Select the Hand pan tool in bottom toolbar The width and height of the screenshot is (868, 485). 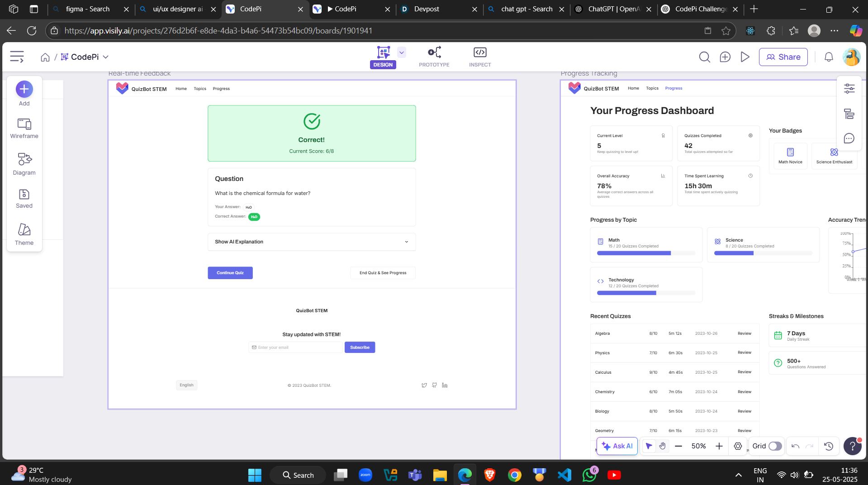[662, 446]
